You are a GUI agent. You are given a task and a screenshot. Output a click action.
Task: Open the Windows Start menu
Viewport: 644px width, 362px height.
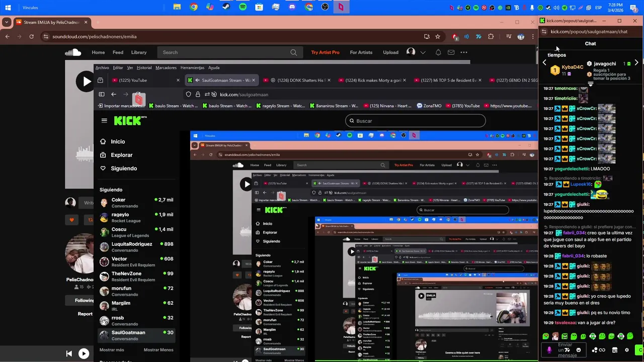[8, 8]
